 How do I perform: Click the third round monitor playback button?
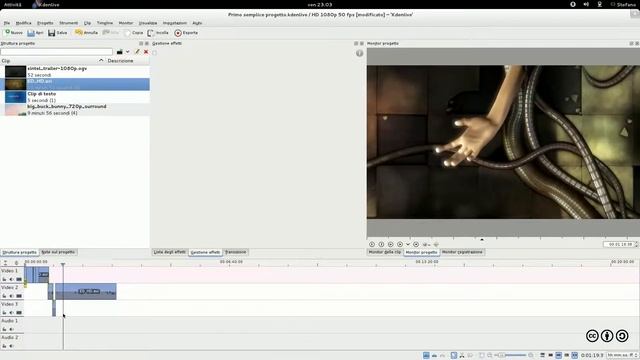391,244
